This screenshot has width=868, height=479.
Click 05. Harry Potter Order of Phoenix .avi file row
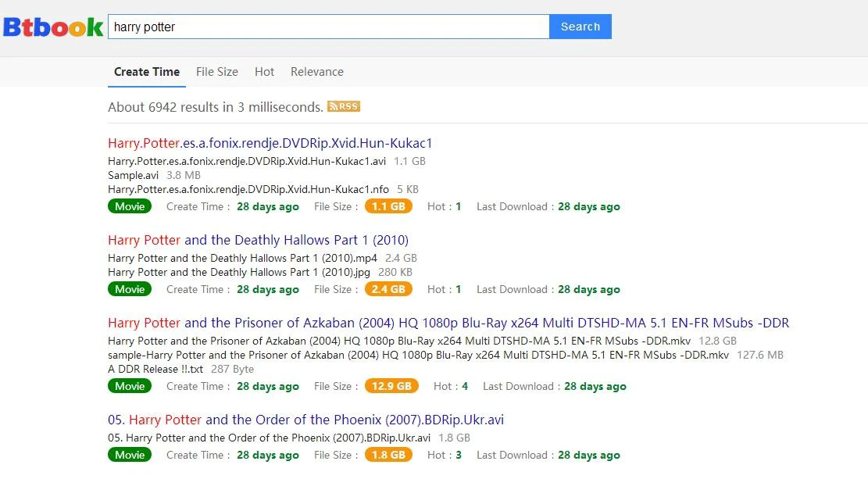[289, 438]
